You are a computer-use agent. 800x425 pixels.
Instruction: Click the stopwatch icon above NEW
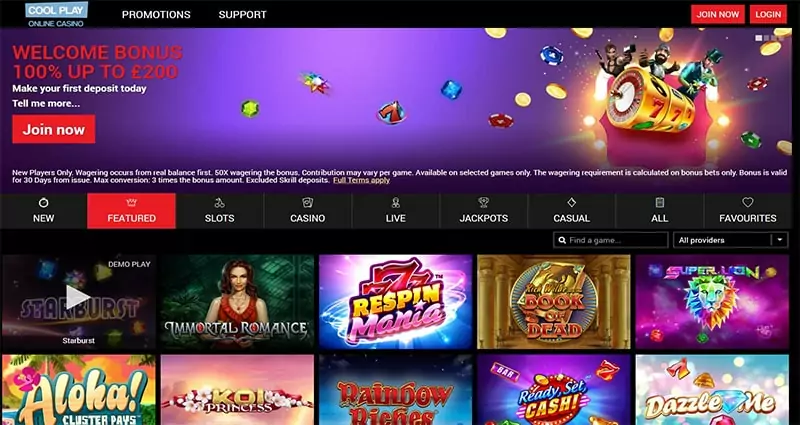pos(43,203)
